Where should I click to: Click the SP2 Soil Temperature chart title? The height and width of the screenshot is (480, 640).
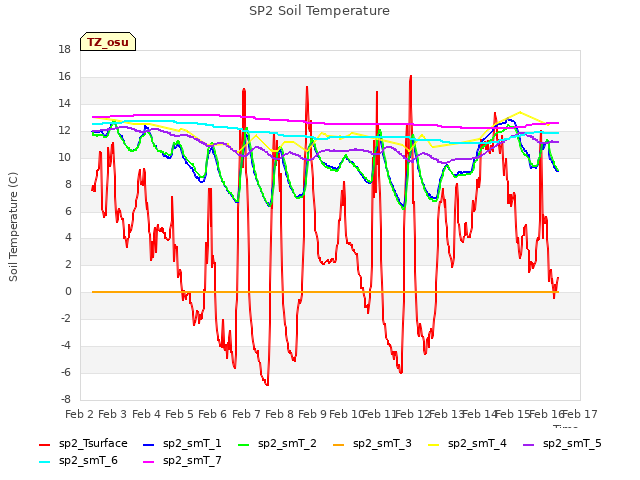pos(319,11)
